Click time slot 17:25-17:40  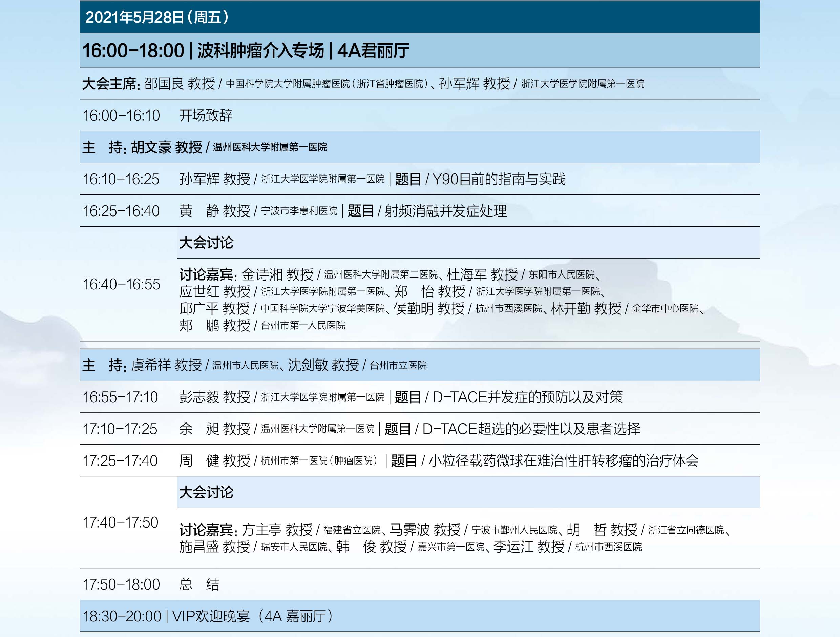120,461
